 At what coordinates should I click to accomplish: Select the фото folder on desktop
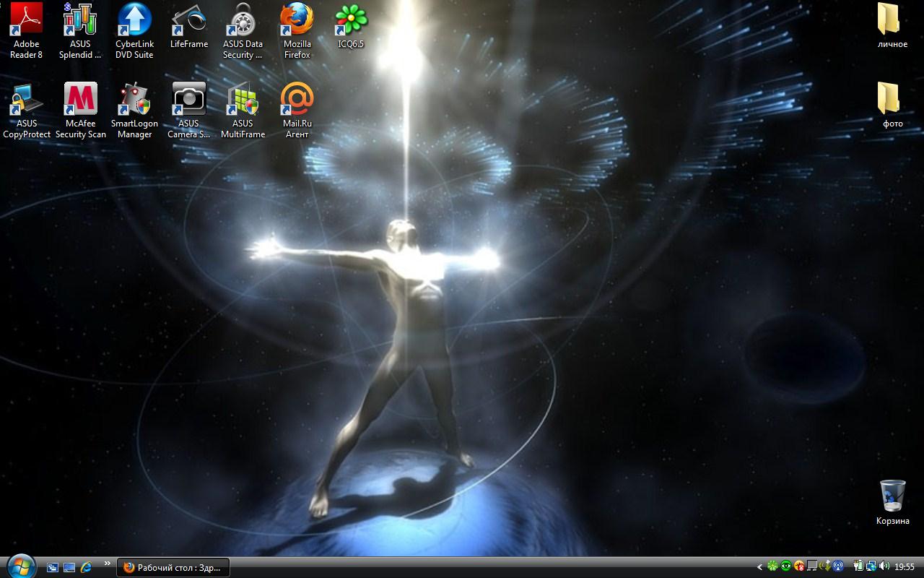[892, 100]
